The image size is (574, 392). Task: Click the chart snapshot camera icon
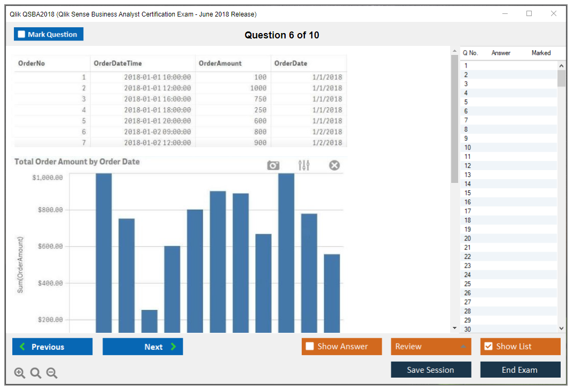tap(273, 165)
